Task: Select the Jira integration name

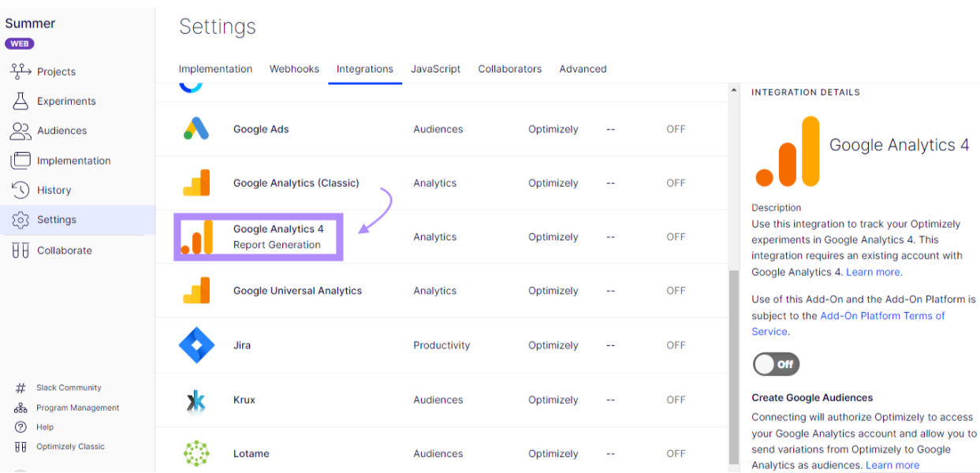Action: pyautogui.click(x=242, y=345)
